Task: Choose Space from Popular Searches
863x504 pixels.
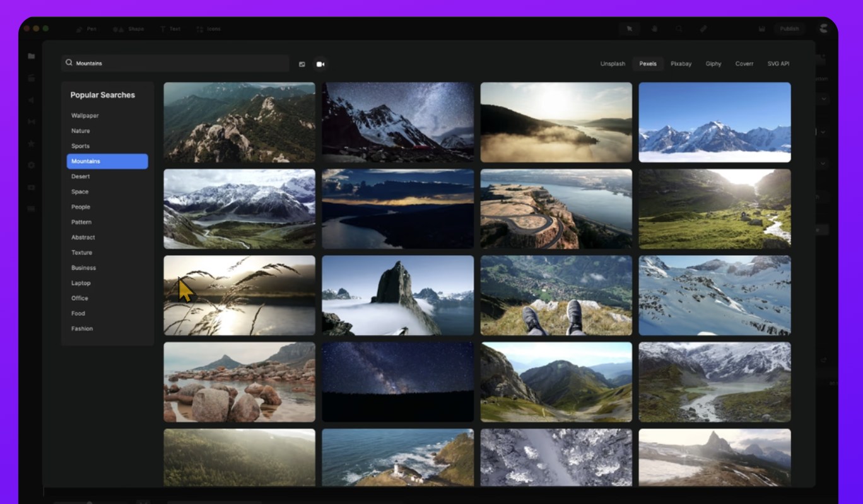Action: coord(80,192)
